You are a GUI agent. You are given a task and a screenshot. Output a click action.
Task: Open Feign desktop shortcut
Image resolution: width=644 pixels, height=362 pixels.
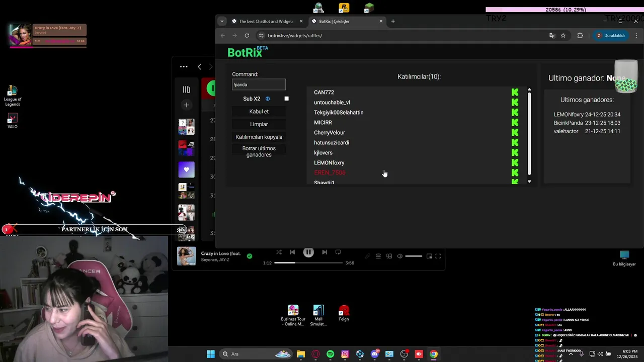(344, 313)
